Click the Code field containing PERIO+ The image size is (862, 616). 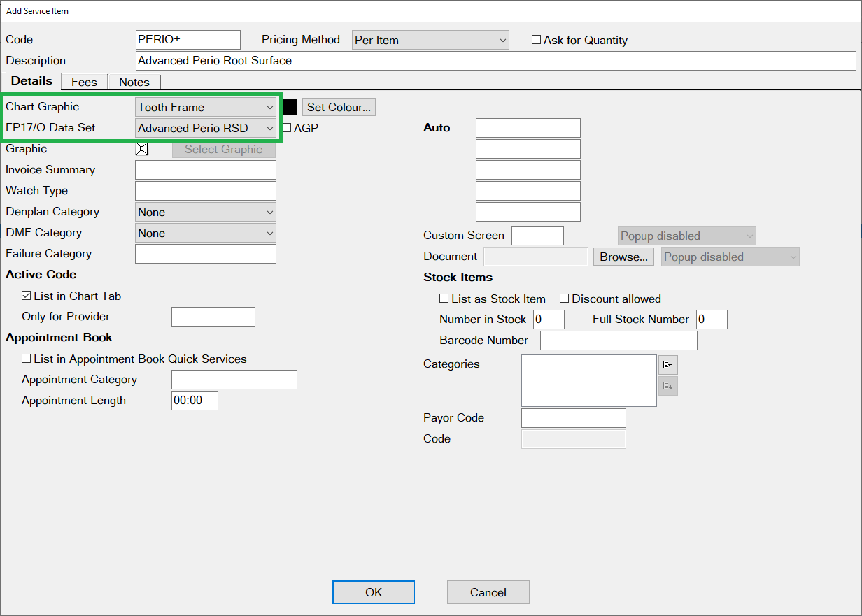pos(188,40)
